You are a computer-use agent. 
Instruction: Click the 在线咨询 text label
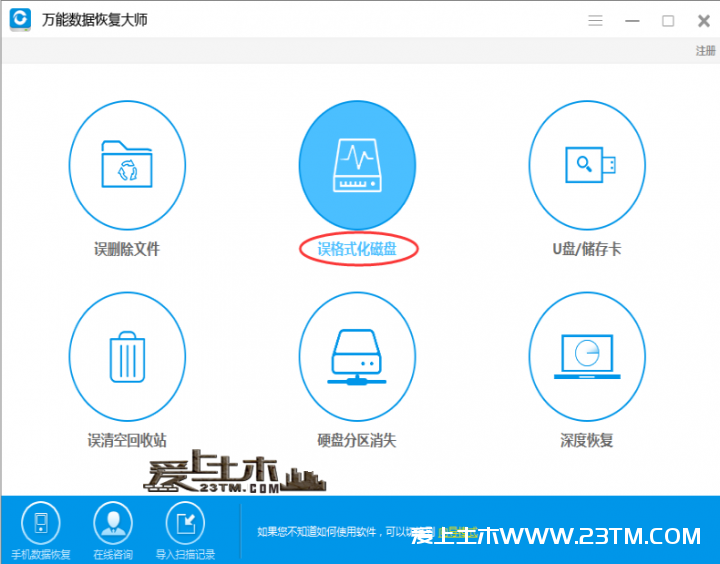[x=113, y=554]
